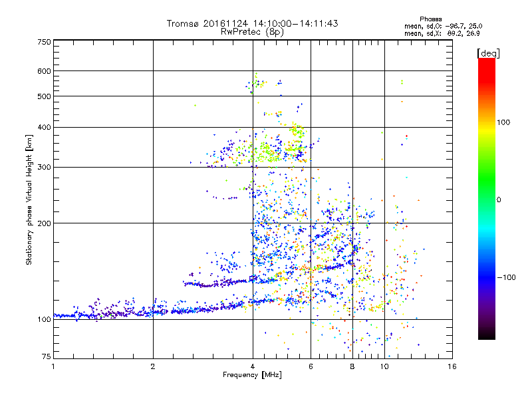Click the y-axis tick label '600'

44,71
